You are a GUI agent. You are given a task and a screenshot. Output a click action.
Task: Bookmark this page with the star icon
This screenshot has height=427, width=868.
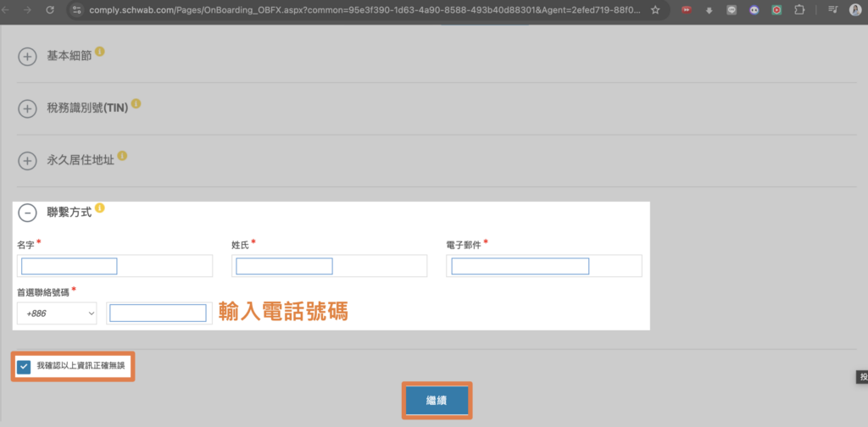(656, 10)
